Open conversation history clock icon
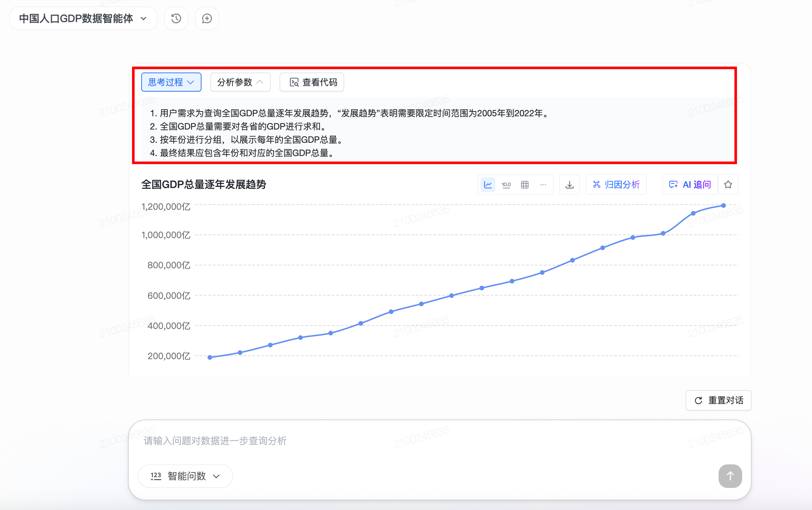 tap(176, 18)
